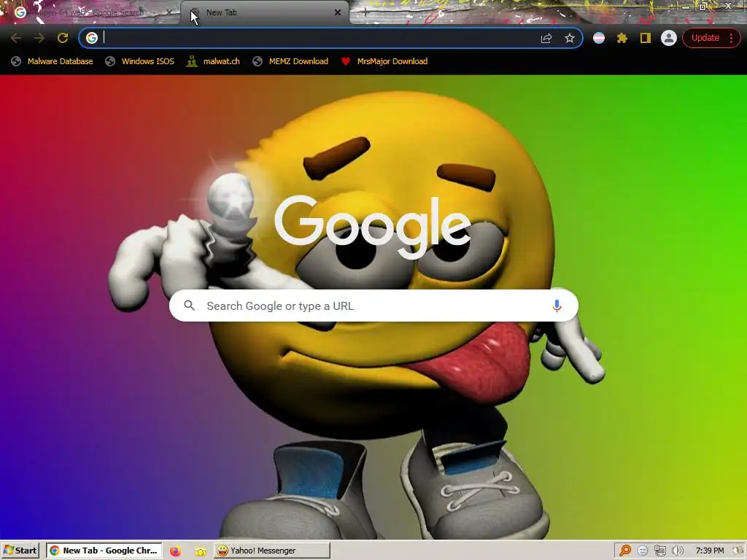Go back using the back arrow
The height and width of the screenshot is (560, 747).
16,38
